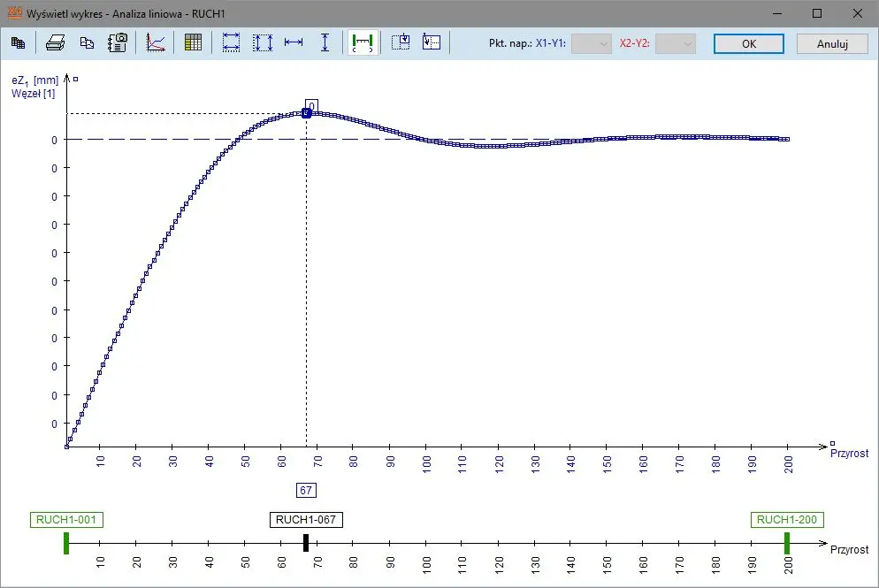
Task: Click the rightmost toolbar icon before Pkt. nap.
Action: click(431, 43)
